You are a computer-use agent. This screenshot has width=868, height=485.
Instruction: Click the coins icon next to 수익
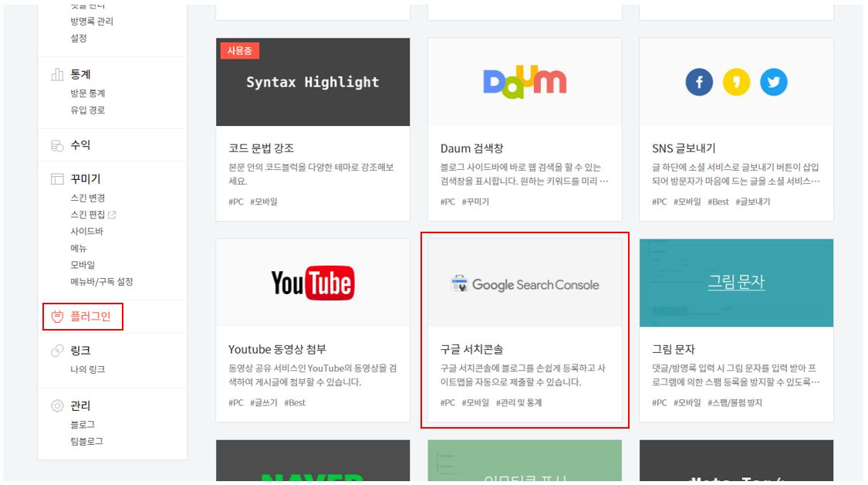point(56,144)
